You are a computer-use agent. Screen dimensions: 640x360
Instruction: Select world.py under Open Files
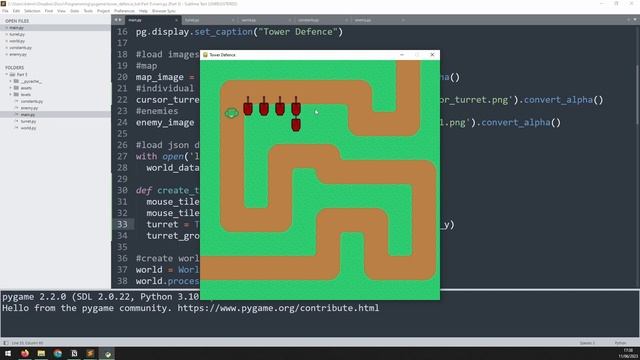click(x=17, y=41)
